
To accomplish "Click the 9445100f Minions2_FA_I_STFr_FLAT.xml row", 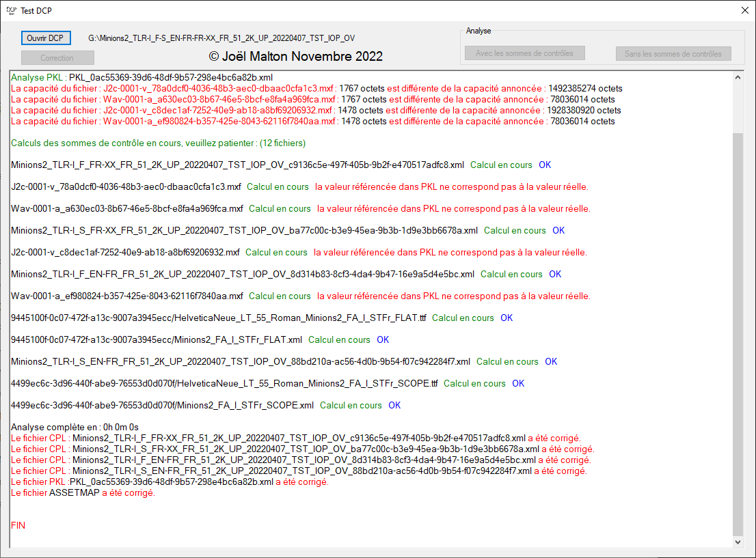I will click(x=200, y=339).
